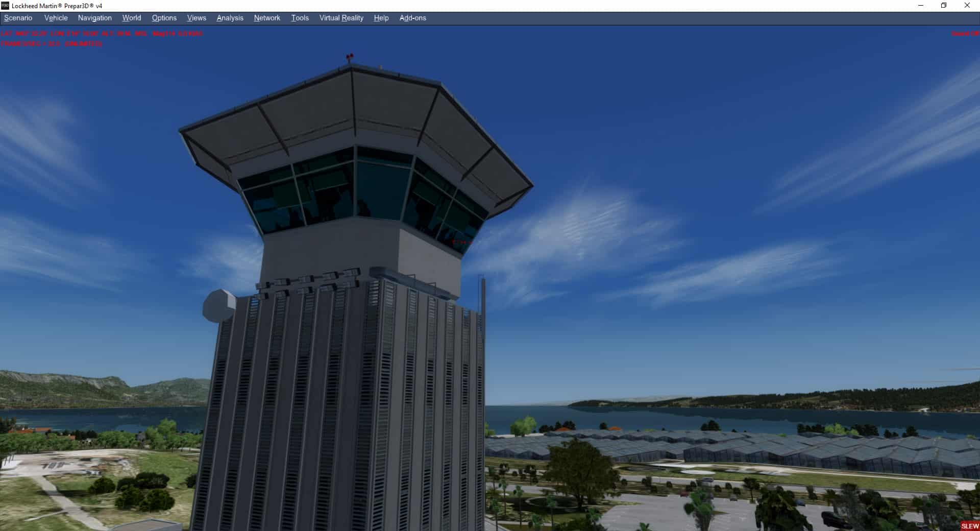The height and width of the screenshot is (531, 980).
Task: Minimize the Prepar3D window
Action: pos(921,6)
